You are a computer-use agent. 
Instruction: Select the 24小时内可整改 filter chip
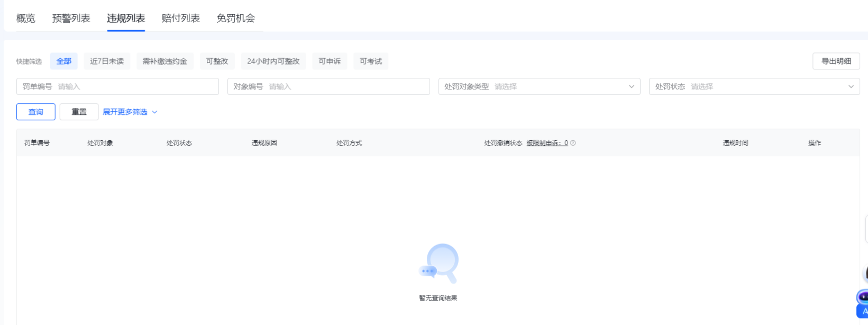(x=273, y=61)
